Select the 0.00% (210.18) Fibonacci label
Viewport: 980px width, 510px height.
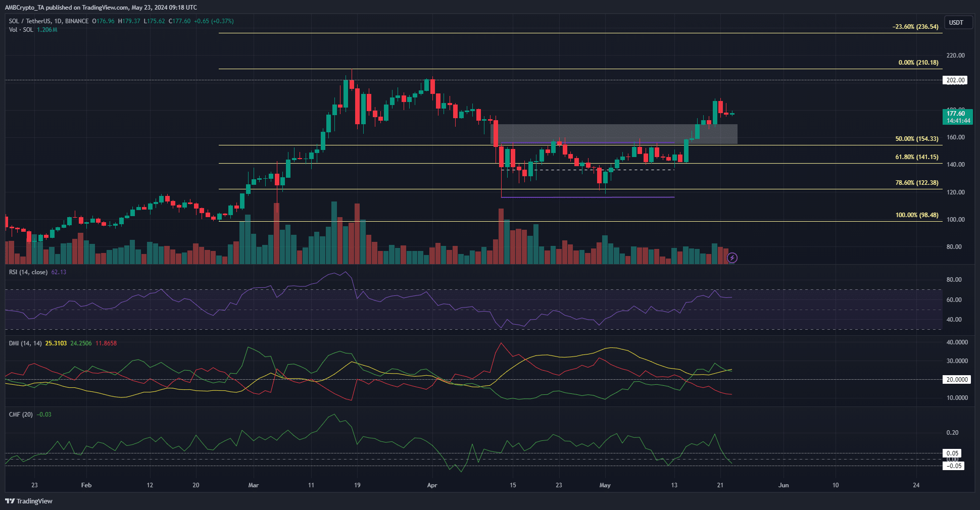[918, 63]
